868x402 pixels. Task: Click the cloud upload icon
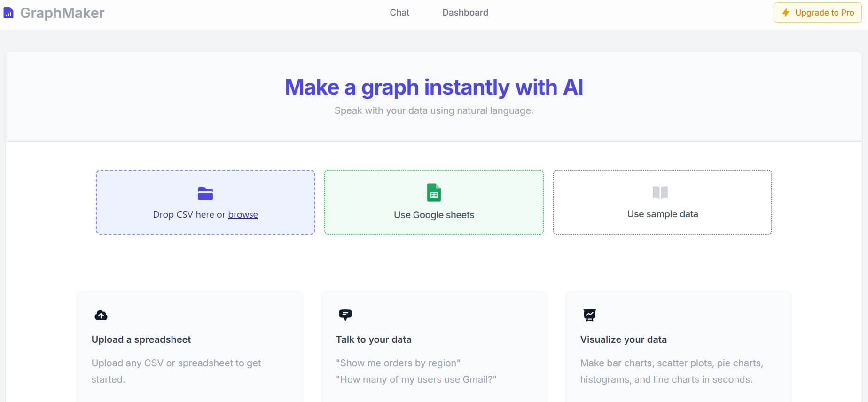pos(101,315)
